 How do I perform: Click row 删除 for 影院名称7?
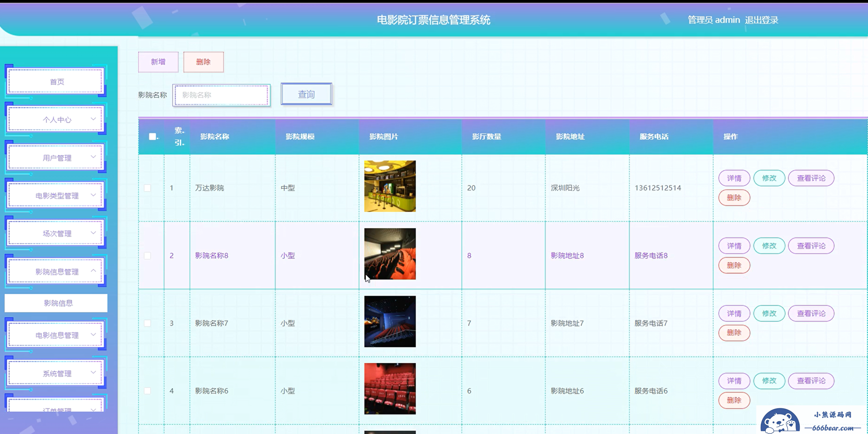(x=734, y=333)
